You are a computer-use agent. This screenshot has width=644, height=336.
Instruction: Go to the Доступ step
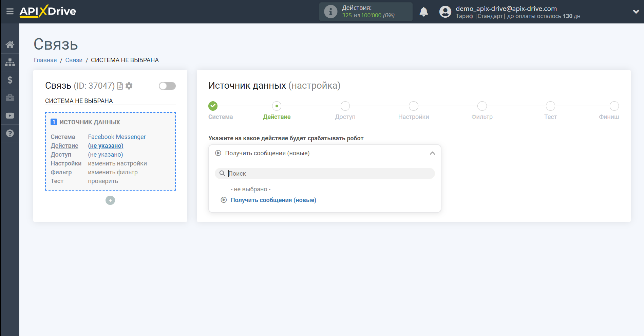pos(345,106)
